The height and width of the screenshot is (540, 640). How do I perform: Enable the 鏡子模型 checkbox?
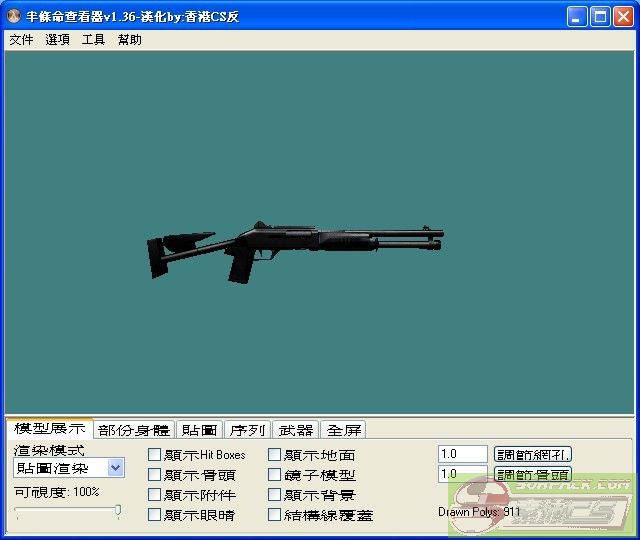click(x=274, y=475)
